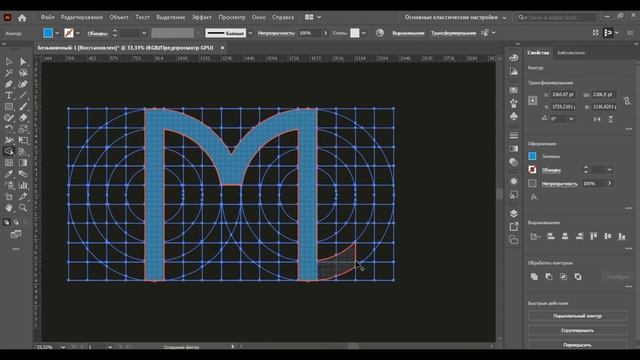Click the fill color swatch in Properties
This screenshot has width=640, height=360.
(532, 156)
